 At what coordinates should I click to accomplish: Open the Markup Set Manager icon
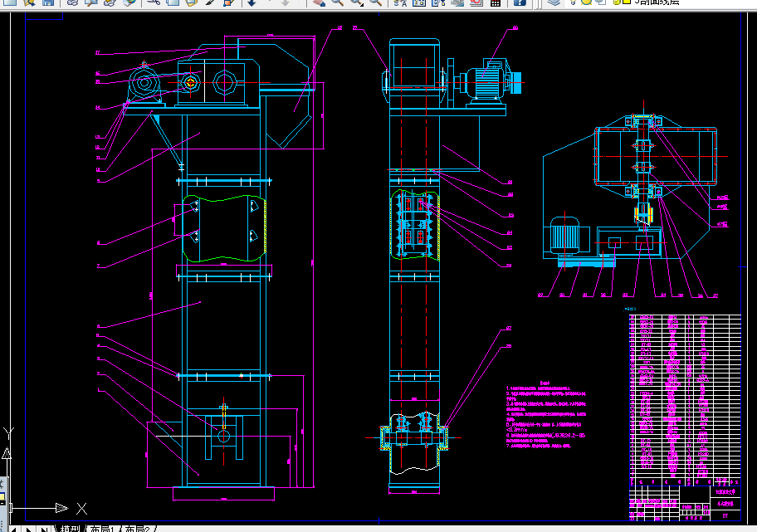tap(476, 2)
